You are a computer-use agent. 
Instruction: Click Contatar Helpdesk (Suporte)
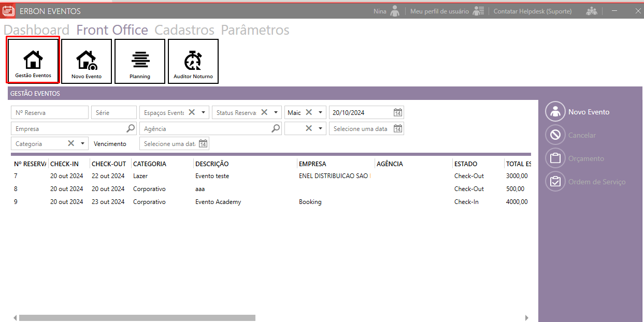click(533, 11)
